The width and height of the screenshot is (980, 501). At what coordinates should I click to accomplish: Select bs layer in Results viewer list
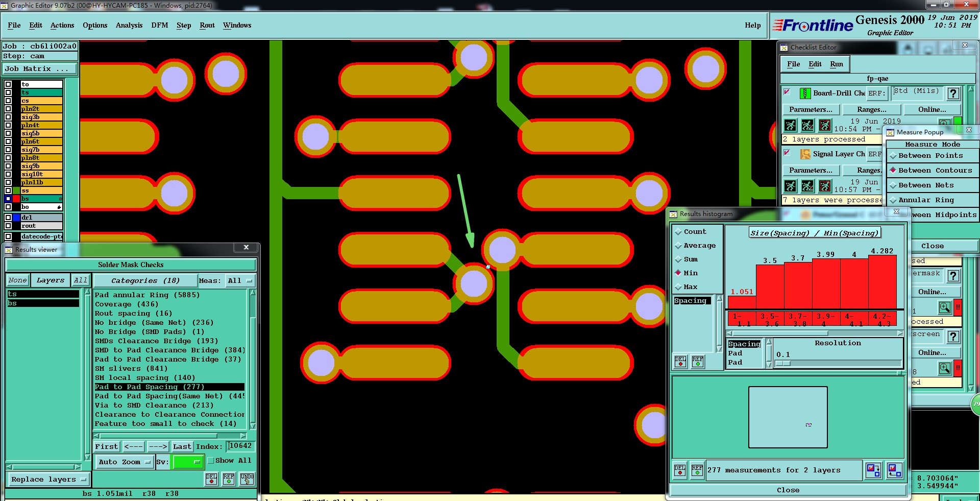pyautogui.click(x=43, y=303)
